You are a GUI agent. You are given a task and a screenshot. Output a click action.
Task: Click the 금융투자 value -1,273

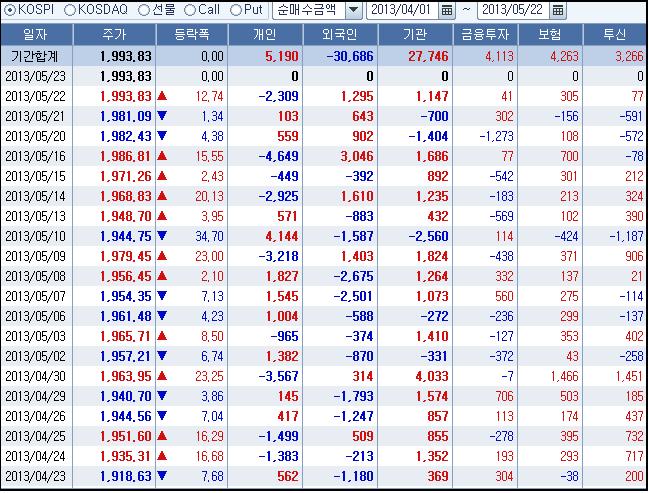pos(496,136)
